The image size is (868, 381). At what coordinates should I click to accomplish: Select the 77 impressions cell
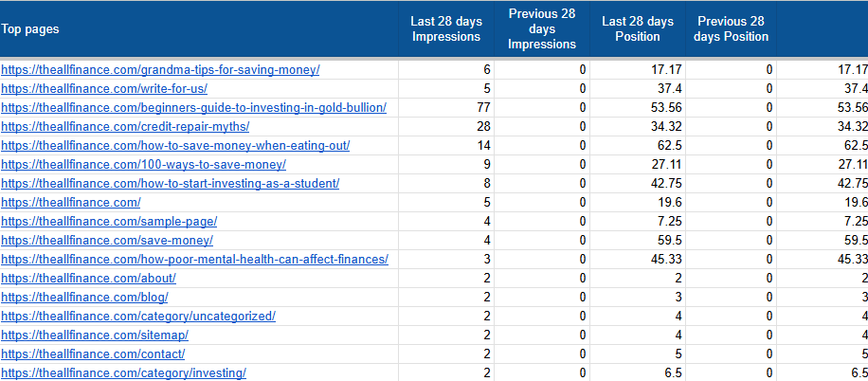click(446, 108)
